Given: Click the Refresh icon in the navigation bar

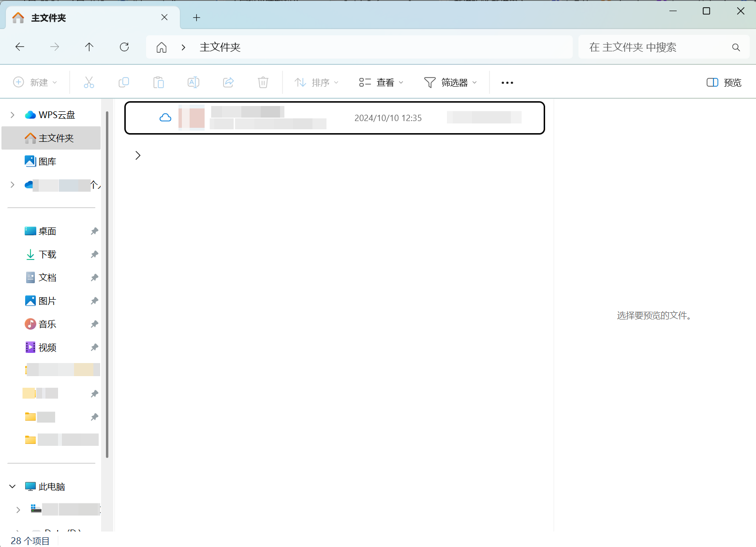Looking at the screenshot, I should [124, 46].
